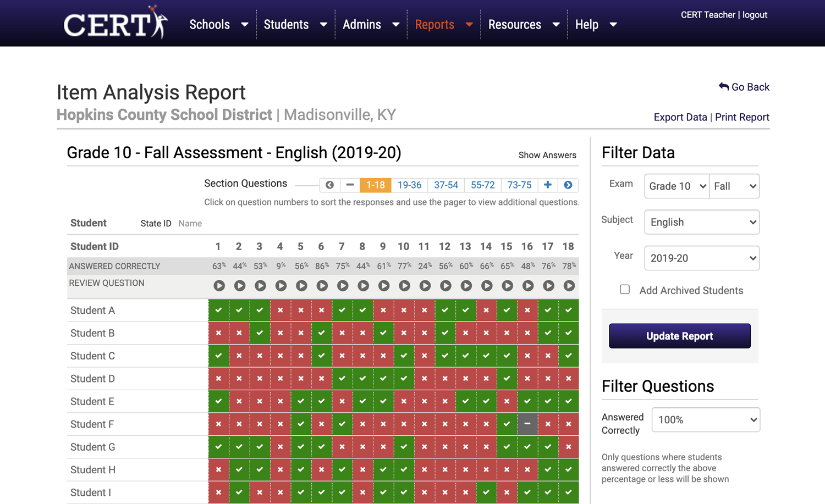
Task: Change the Subject dropdown from English
Action: (x=701, y=222)
